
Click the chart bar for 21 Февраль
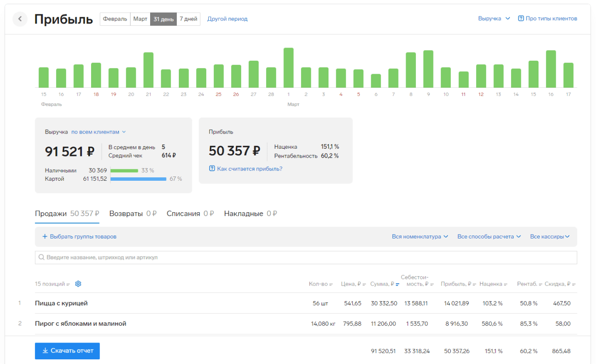pos(148,70)
